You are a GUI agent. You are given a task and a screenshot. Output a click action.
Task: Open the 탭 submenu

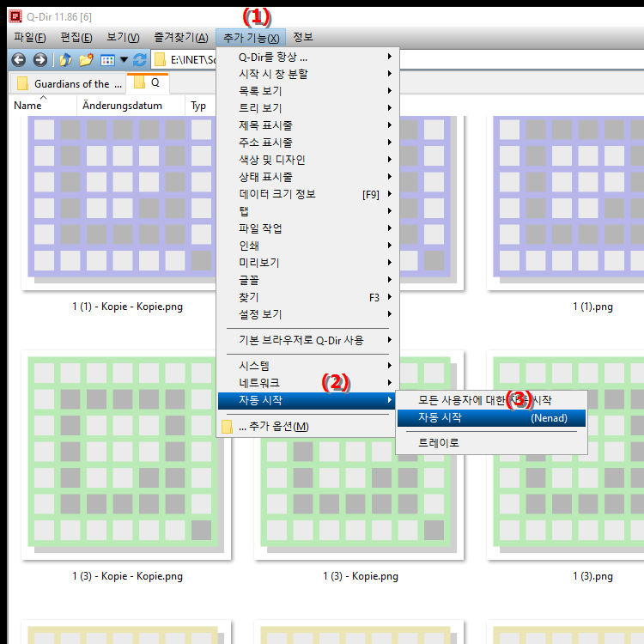[x=307, y=211]
